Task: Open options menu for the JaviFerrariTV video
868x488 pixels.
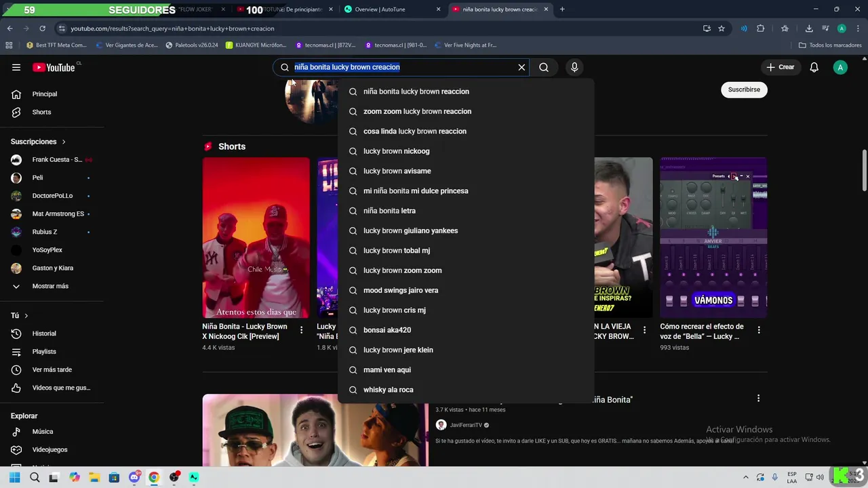Action: [x=758, y=399]
